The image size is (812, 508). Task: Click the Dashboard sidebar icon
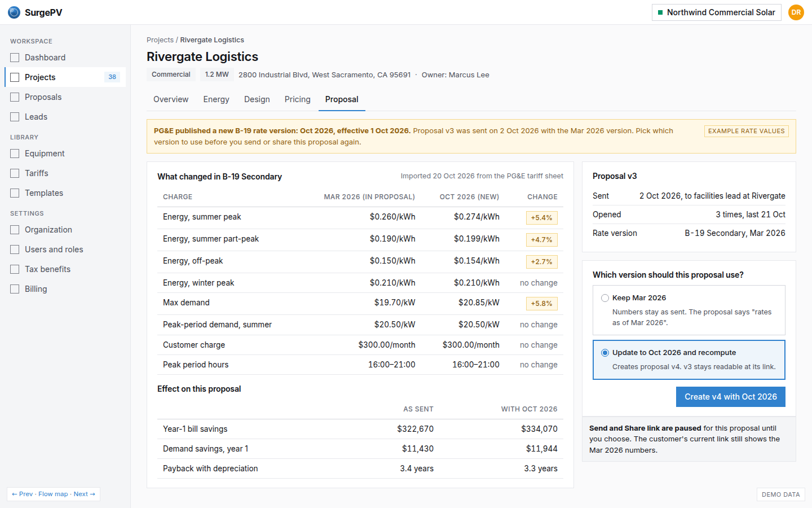pyautogui.click(x=15, y=58)
